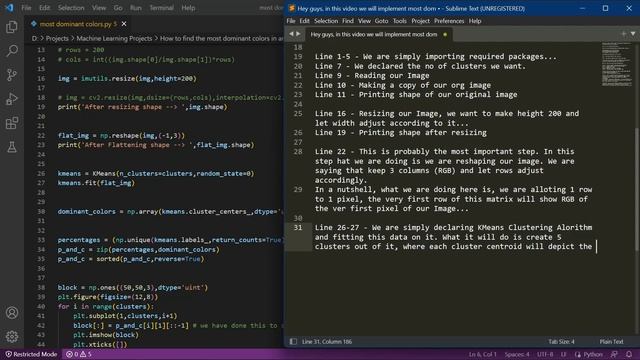Click Projects in the breadcrumb path
This screenshot has height=360, width=640.
[x=57, y=38]
